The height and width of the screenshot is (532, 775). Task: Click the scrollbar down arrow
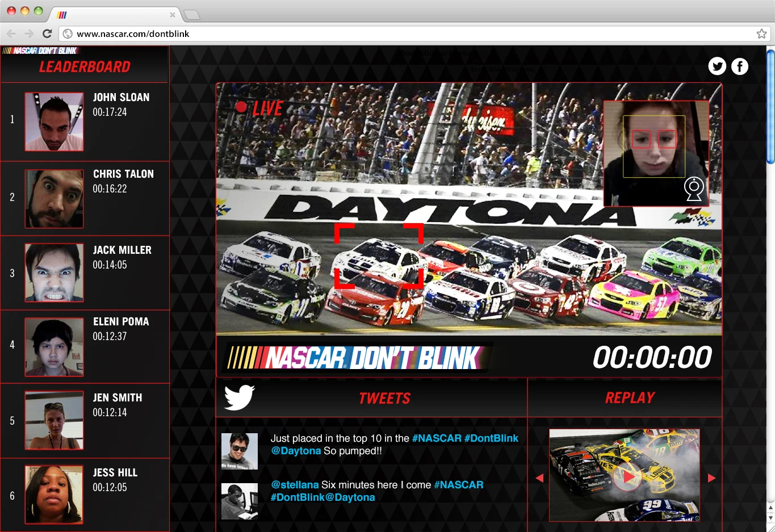770,518
